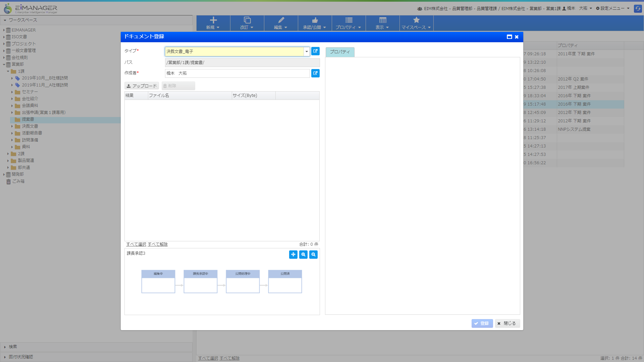Click the パス field /営業部/1課/提案書/
The image size is (644, 362).
242,63
